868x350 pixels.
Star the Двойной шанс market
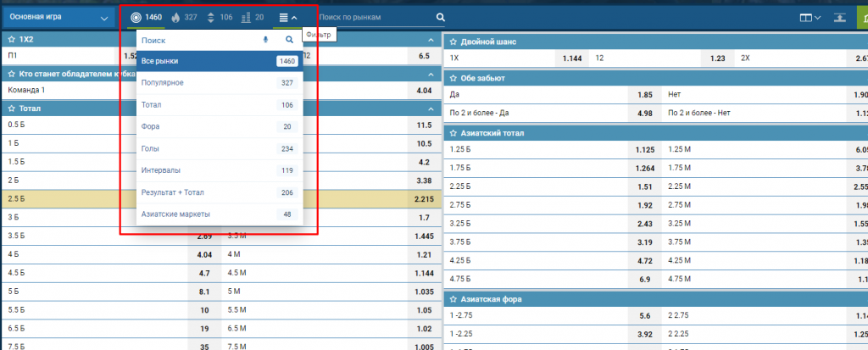pyautogui.click(x=453, y=42)
